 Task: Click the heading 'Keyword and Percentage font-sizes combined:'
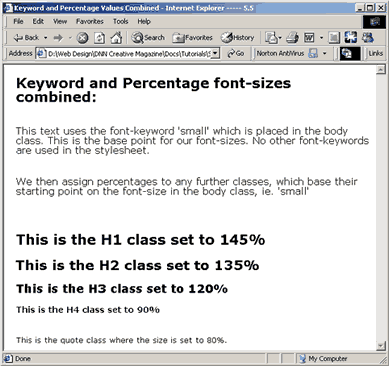[x=153, y=90]
